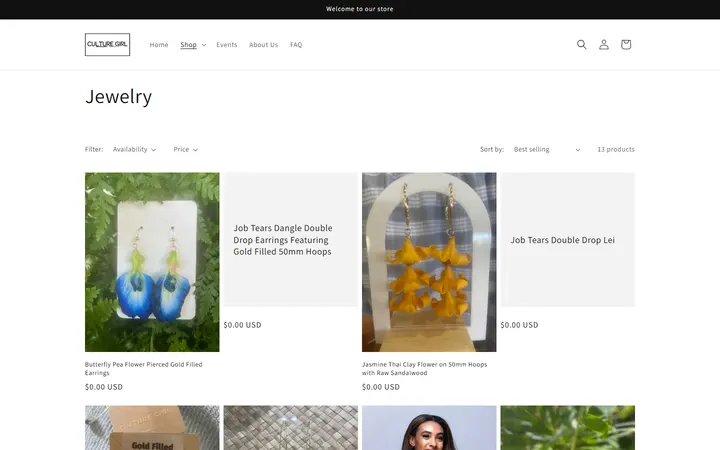Screen dimensions: 720x450
Task: Click the '13 products' count text
Action: coord(616,149)
